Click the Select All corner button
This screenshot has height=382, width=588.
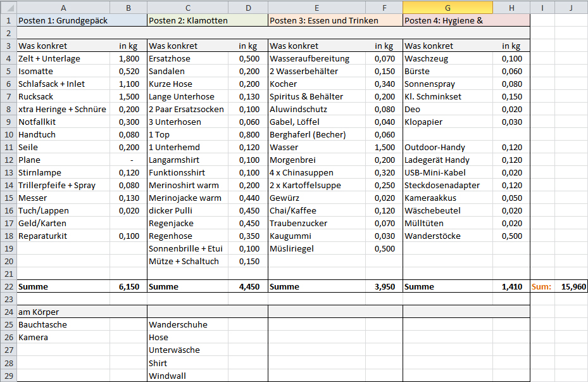[9, 8]
